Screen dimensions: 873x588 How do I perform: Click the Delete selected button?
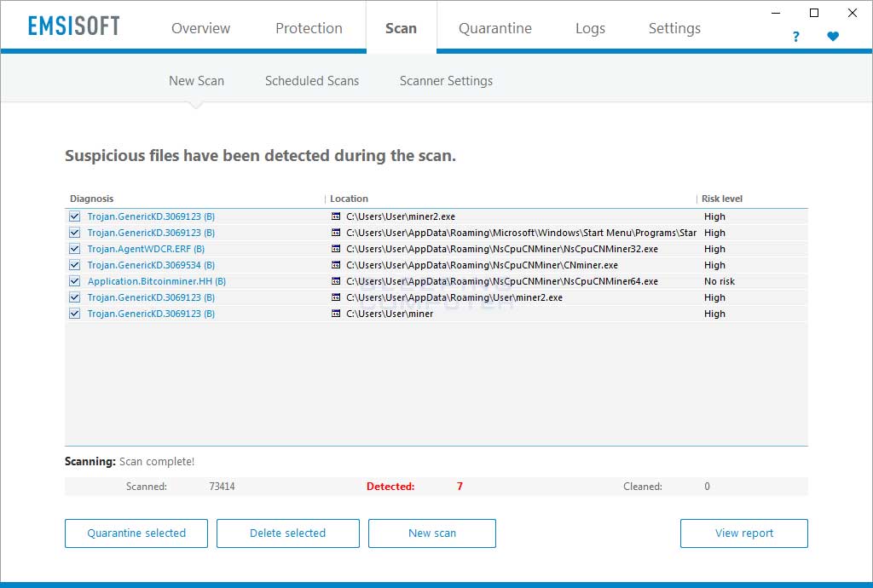pyautogui.click(x=288, y=533)
